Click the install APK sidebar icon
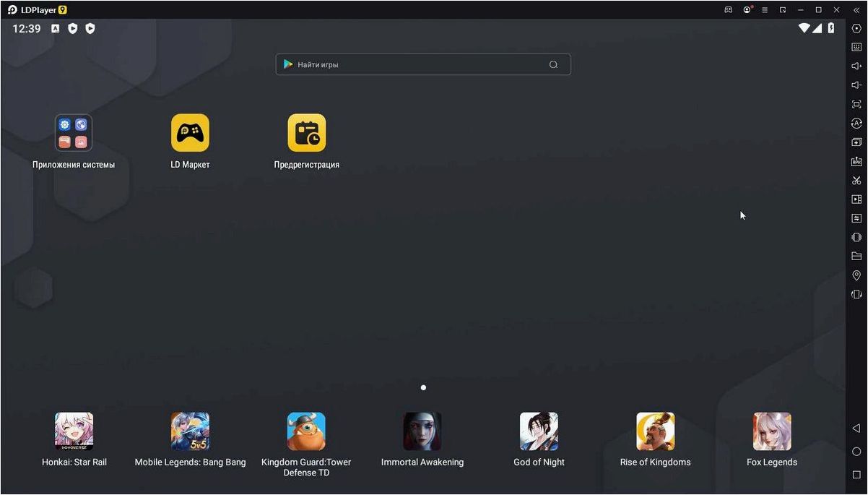868x495 pixels. click(x=856, y=161)
